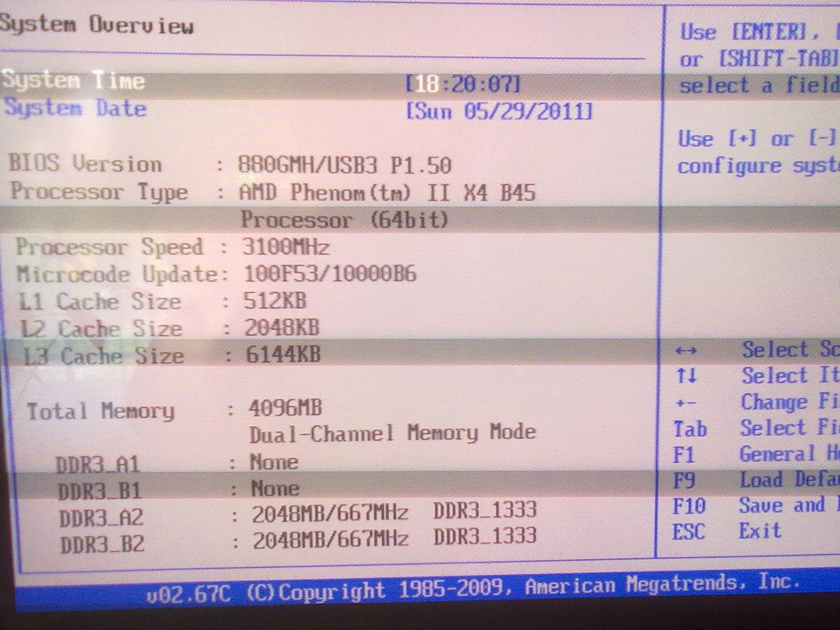This screenshot has width=840, height=630.
Task: Click DDR3_B2 value 2048MB/667MHz
Action: [x=331, y=540]
